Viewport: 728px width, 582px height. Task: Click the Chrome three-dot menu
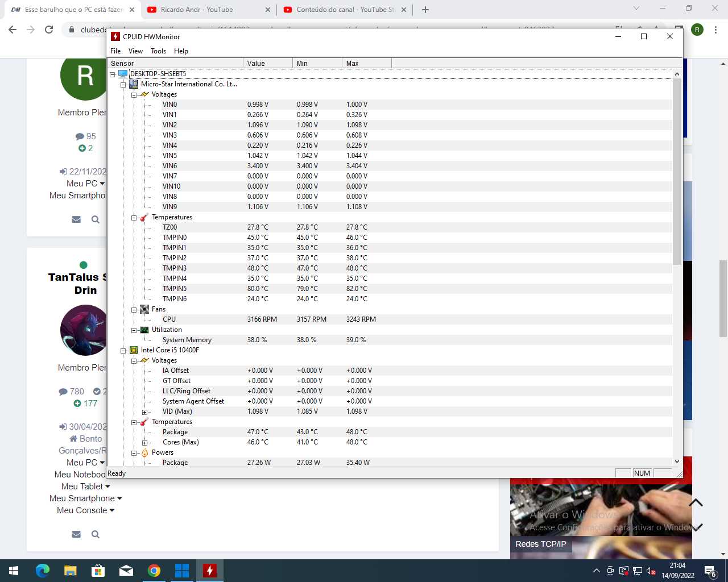click(715, 30)
